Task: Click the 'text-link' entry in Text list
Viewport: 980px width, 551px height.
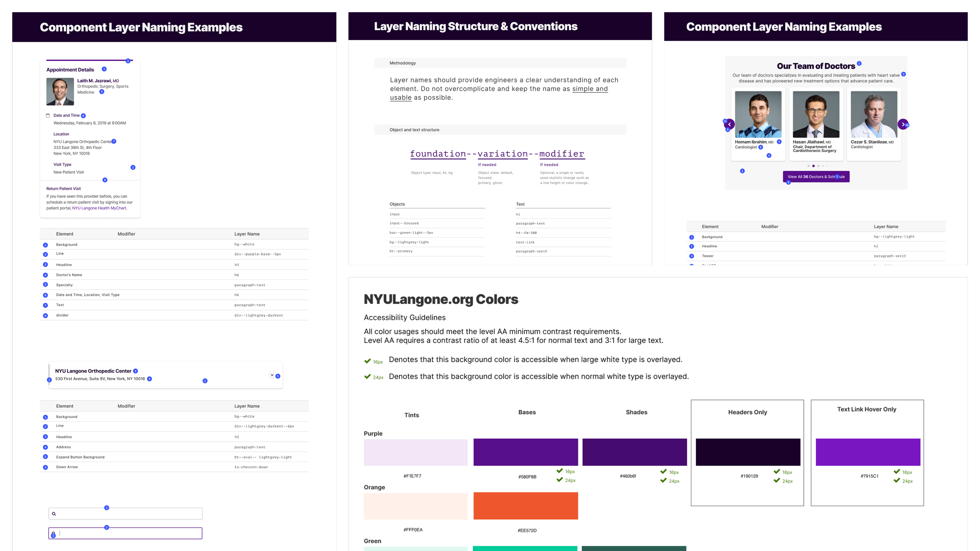Action: (x=525, y=242)
